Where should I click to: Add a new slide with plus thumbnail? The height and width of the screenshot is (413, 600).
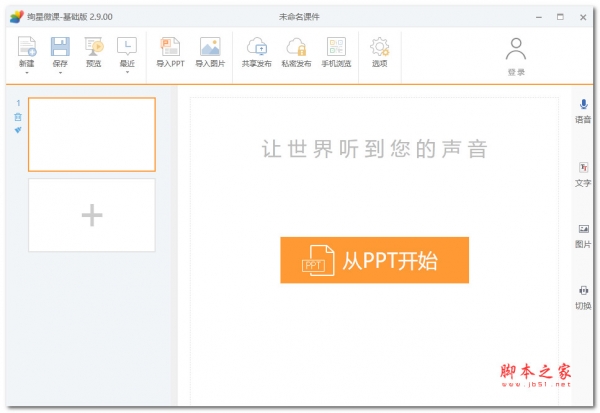point(92,215)
